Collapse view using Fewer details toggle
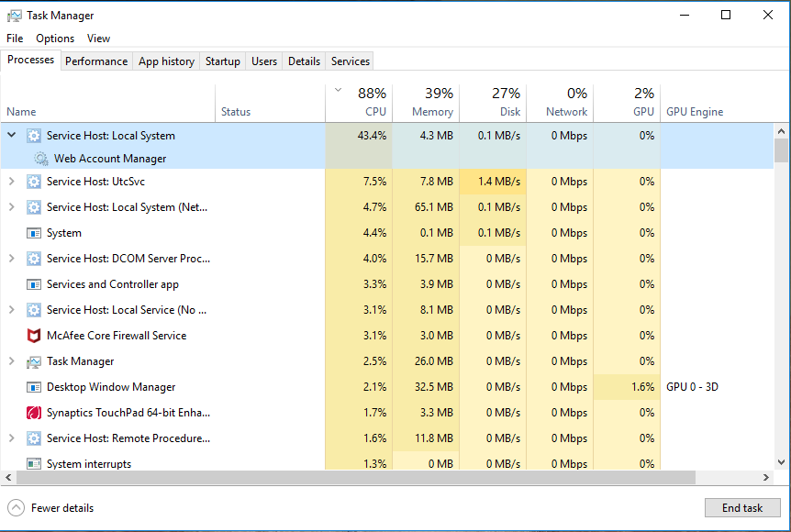This screenshot has height=532, width=791. point(17,508)
